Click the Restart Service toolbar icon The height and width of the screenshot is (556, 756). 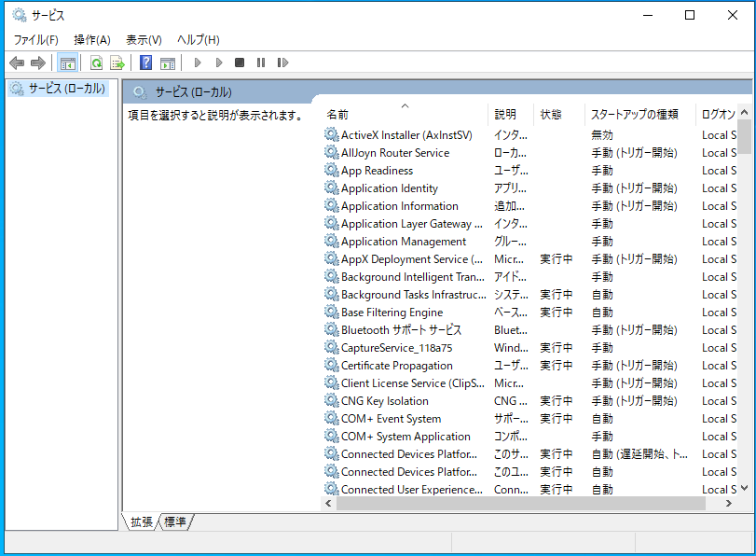point(282,63)
